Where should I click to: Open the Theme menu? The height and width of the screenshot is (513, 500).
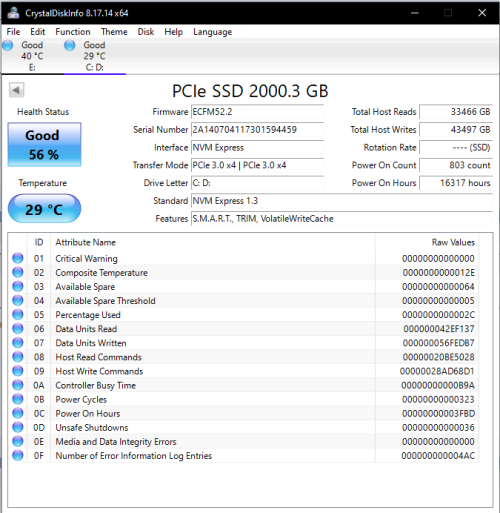coord(114,32)
